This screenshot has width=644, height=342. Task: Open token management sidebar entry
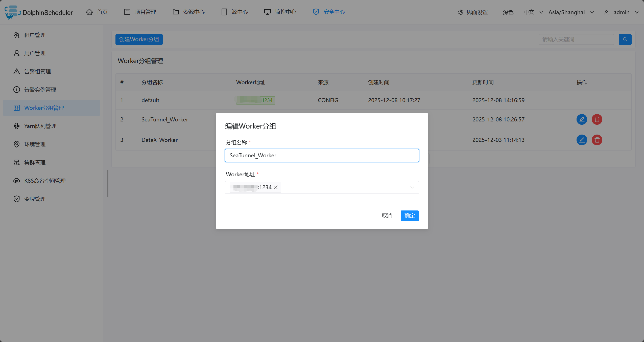tap(35, 199)
